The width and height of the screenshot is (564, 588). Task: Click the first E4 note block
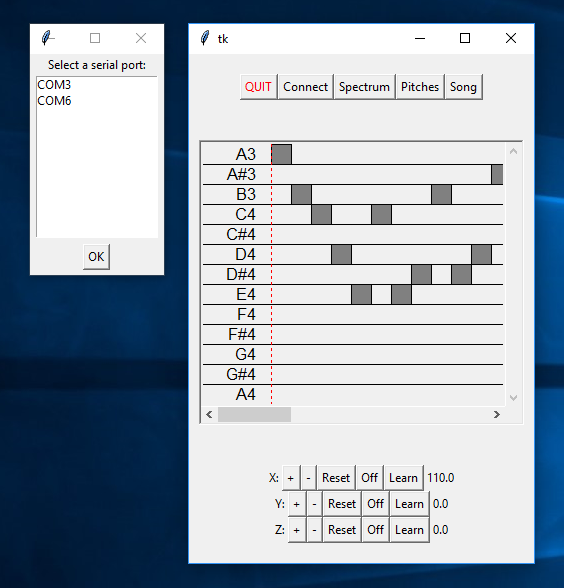pyautogui.click(x=362, y=294)
